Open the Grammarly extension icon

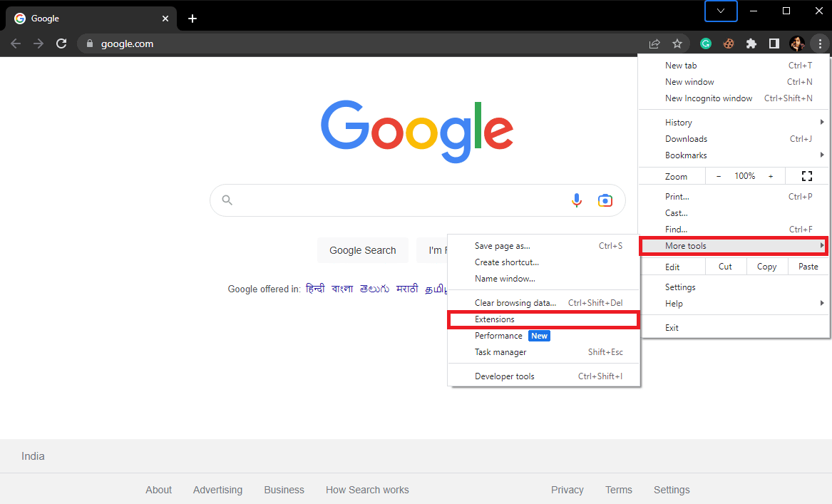click(x=706, y=43)
